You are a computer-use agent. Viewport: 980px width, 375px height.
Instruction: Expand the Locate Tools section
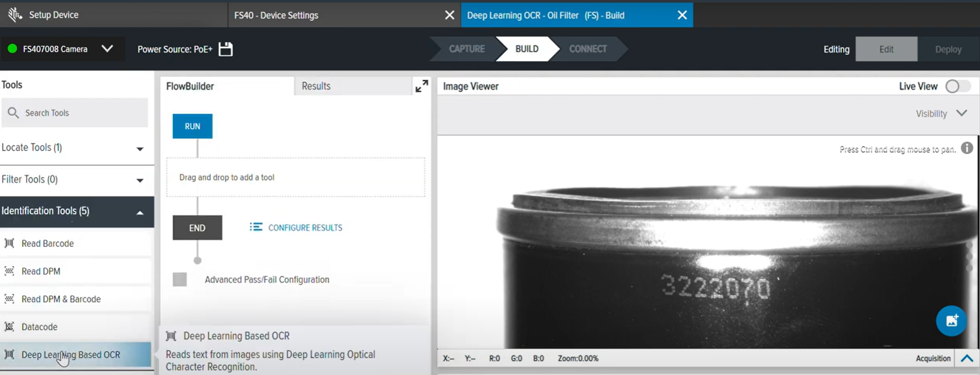tap(139, 148)
